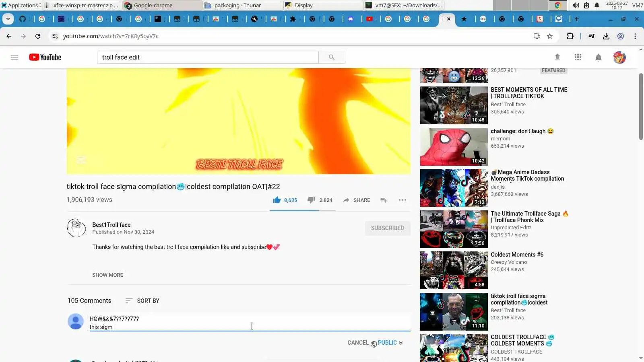Open the notifications bell
644x362 pixels.
599,58
